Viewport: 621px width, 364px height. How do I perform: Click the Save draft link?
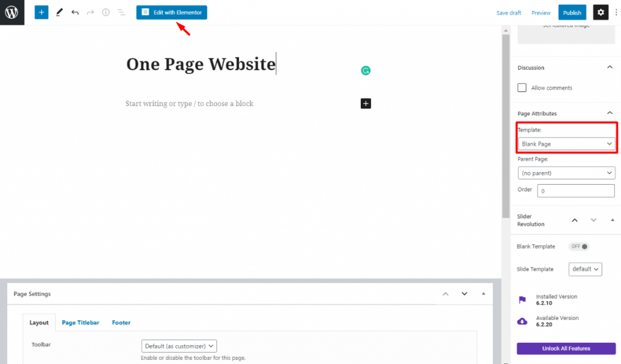(x=509, y=13)
